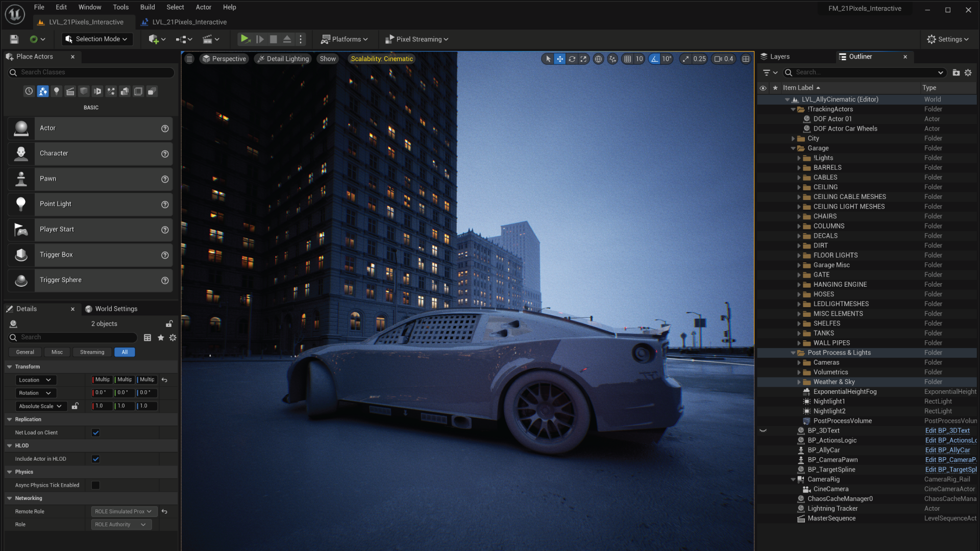Viewport: 980px width, 551px height.
Task: Open the Build menu
Action: [148, 7]
